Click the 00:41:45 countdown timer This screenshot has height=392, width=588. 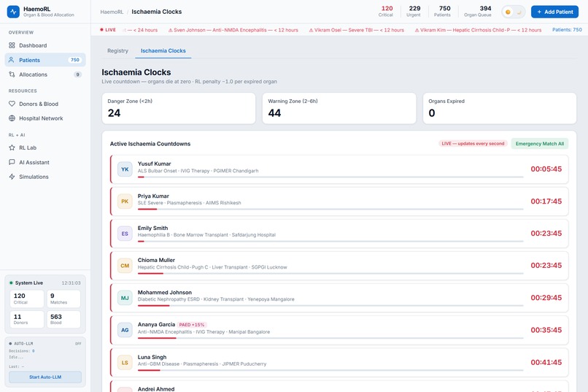coord(546,362)
